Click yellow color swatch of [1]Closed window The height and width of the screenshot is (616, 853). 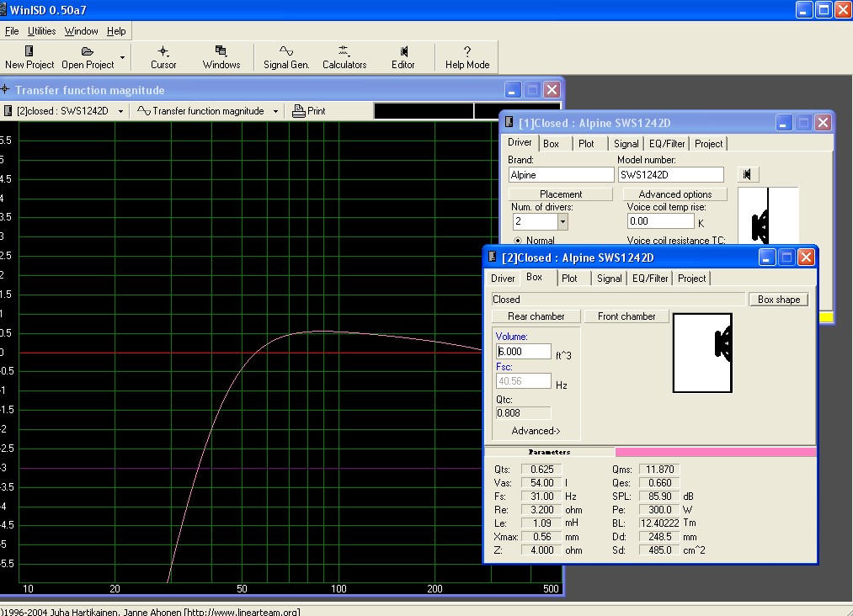coord(826,317)
